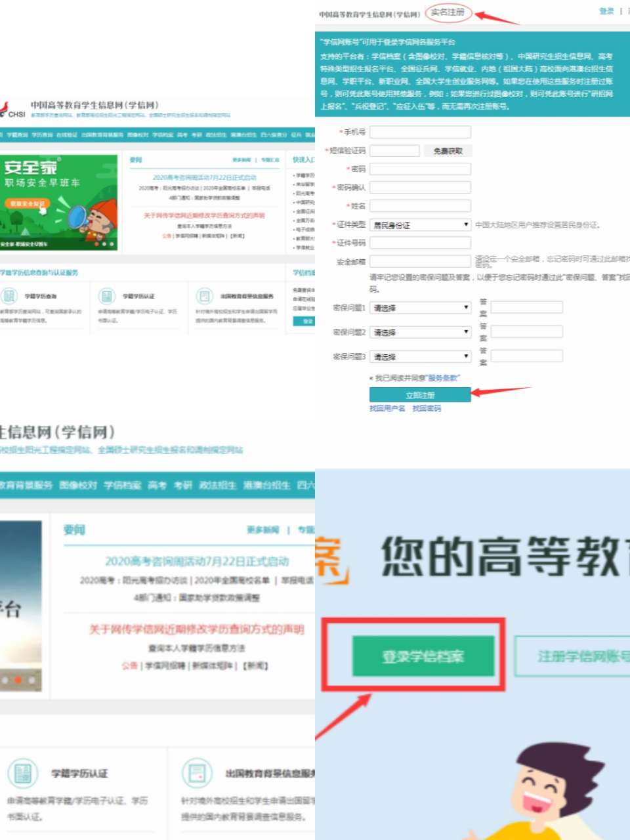Viewport: 630px width, 840px height.
Task: Select 港澳台招生 in the enlarged navigation bar
Action: coord(266,485)
